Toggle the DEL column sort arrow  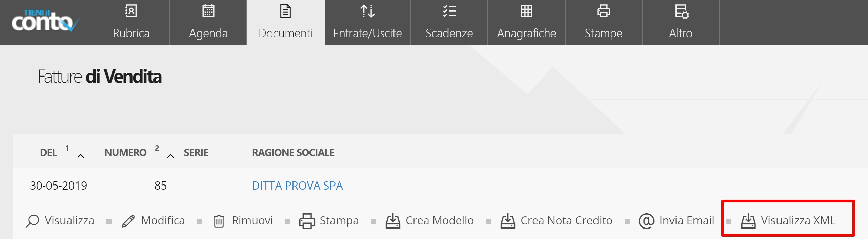(x=81, y=156)
